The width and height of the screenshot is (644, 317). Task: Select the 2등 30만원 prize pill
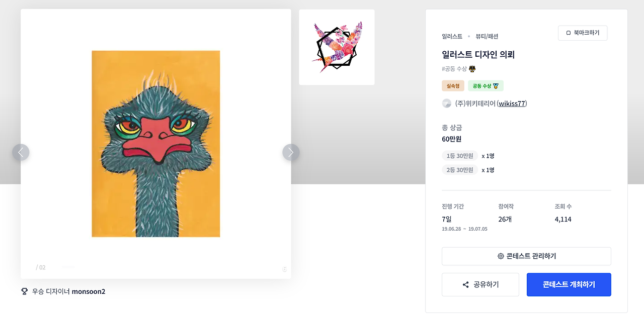pyautogui.click(x=460, y=170)
